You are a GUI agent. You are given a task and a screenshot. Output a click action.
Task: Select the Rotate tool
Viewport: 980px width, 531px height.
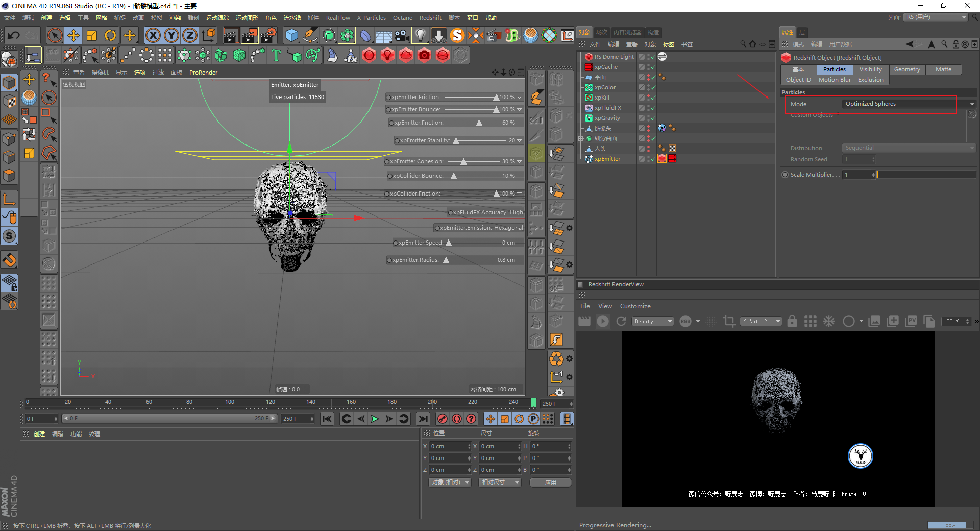(110, 35)
